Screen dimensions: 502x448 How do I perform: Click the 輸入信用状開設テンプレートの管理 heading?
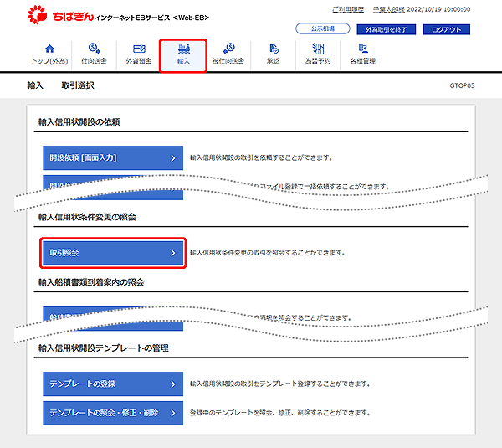tap(104, 348)
